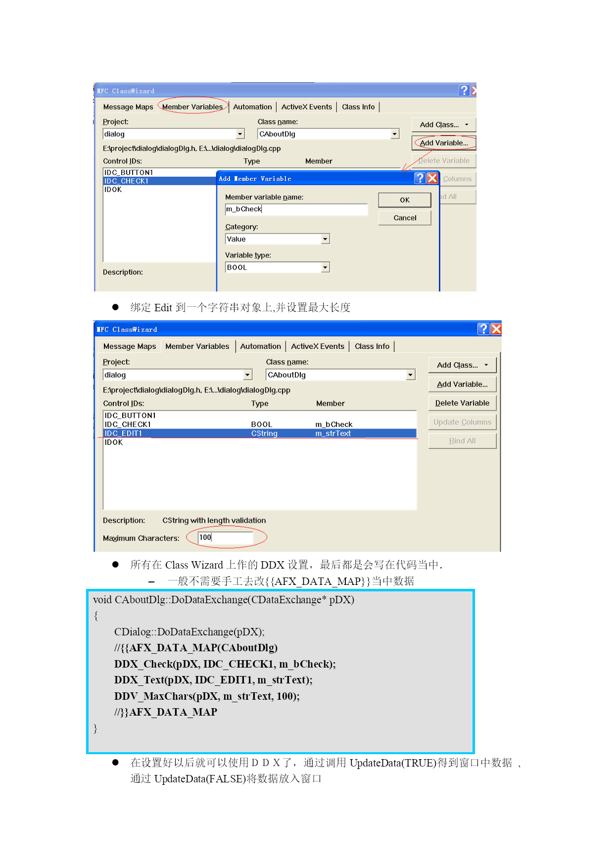Open Class Info tab in lower ClassWizard
The width and height of the screenshot is (614, 868).
(372, 346)
